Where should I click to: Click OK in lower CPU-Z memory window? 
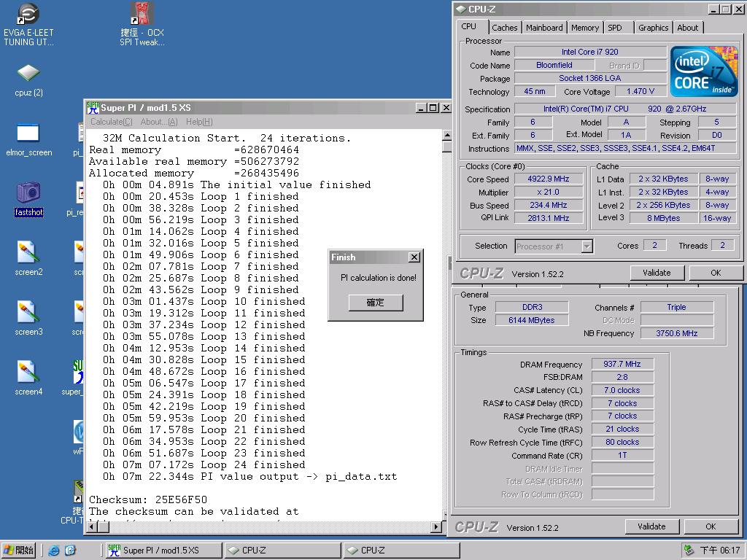[x=711, y=526]
